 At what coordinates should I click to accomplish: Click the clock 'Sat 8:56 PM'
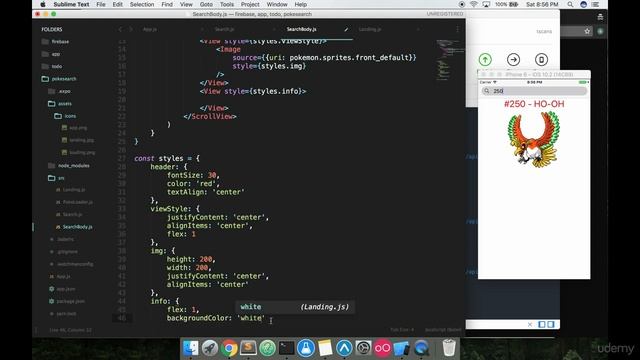[x=542, y=4]
